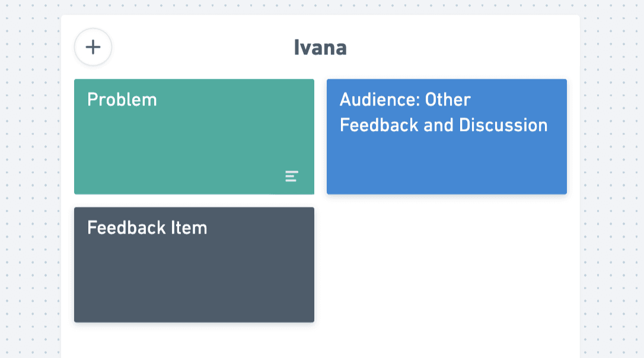Click header space right of the Ivana title
Screen dimensions: 644x358
click(x=463, y=47)
